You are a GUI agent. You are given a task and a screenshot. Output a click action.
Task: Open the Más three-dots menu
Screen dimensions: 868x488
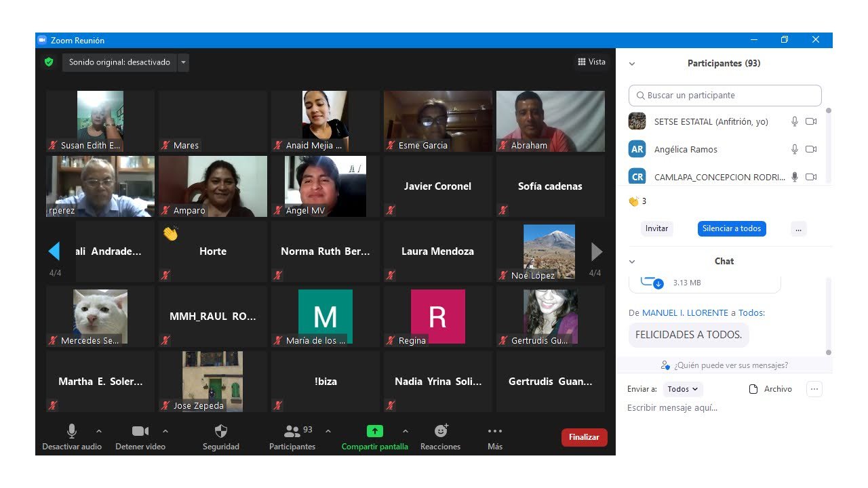(495, 431)
